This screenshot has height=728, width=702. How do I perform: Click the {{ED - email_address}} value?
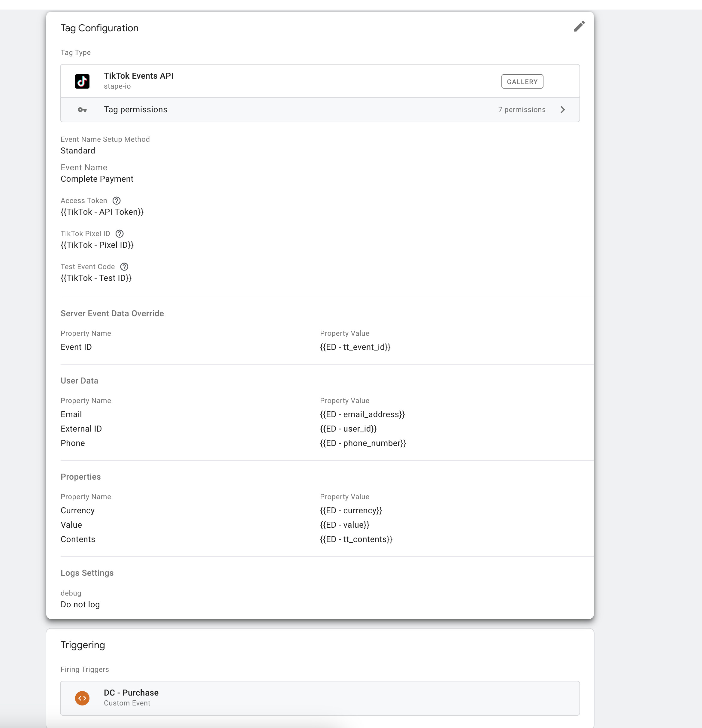[362, 414]
